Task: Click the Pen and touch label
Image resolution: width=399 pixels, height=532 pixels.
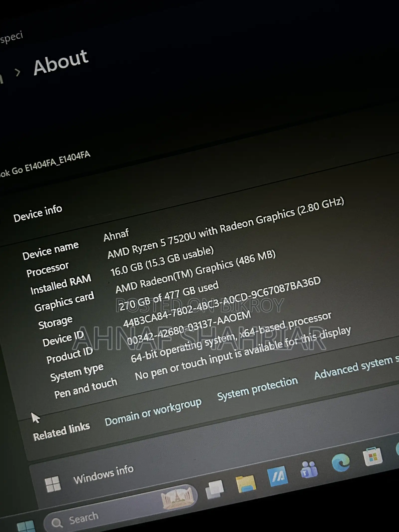Action: click(x=86, y=388)
